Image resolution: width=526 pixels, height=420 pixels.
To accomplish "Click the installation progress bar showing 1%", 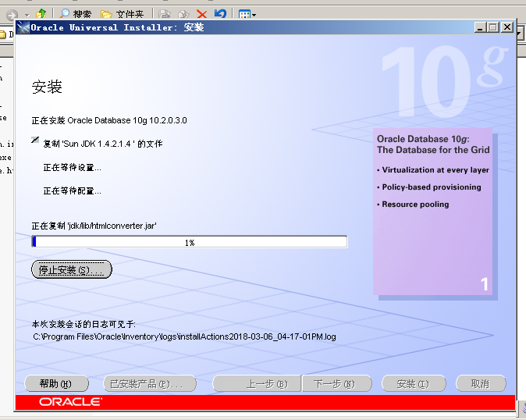I will pyautogui.click(x=190, y=242).
